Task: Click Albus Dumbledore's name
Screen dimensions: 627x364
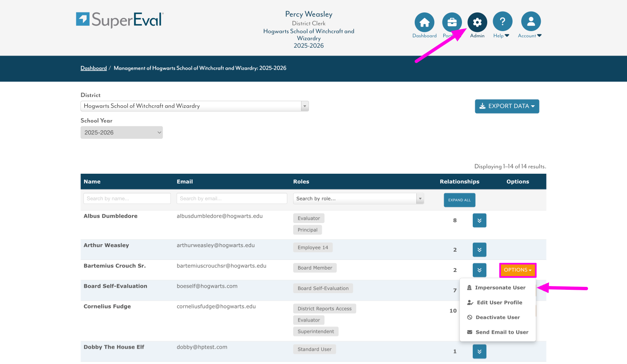Action: tap(110, 216)
